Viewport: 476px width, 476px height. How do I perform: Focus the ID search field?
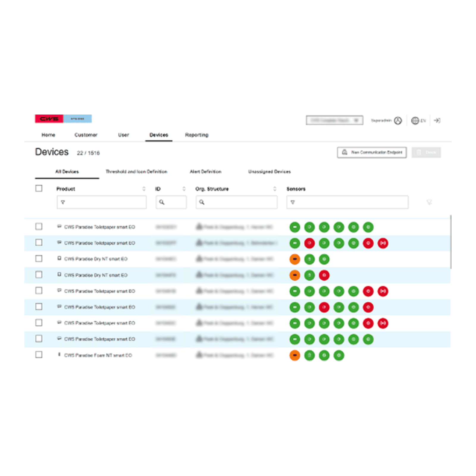click(171, 202)
